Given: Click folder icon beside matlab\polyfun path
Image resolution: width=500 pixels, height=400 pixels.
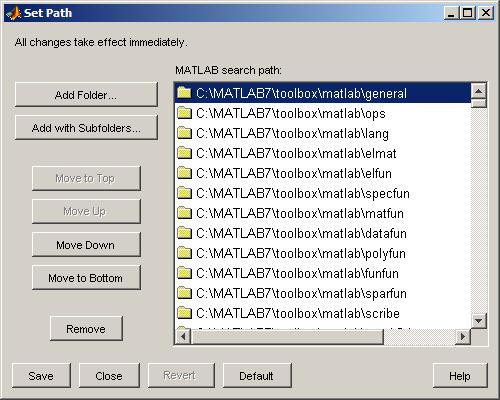Looking at the screenshot, I should pos(184,253).
